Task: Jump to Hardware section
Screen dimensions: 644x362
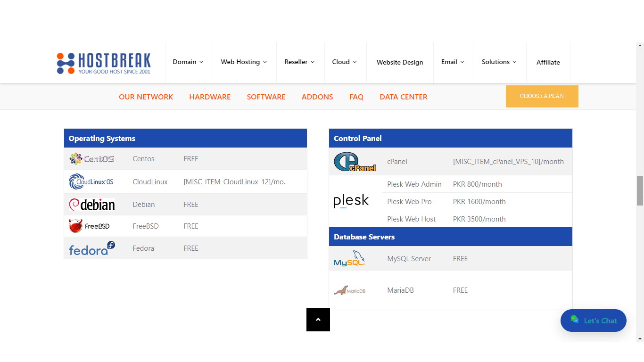Action: pos(210,97)
